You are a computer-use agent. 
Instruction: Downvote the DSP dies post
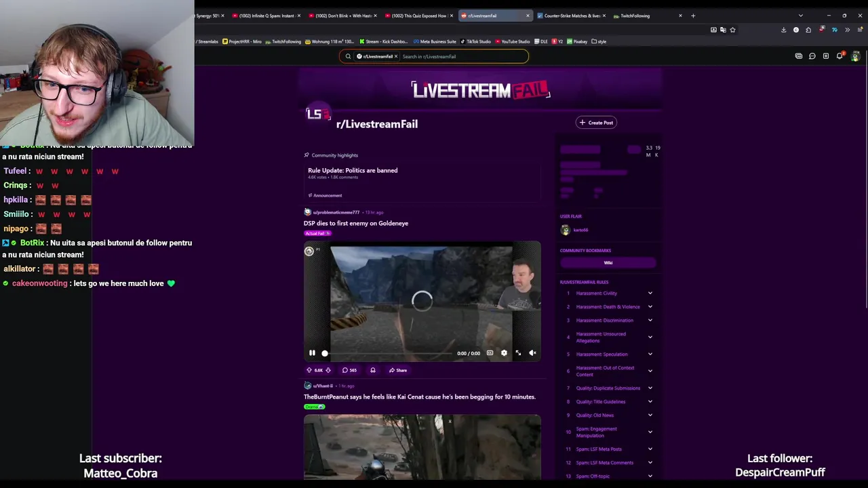point(328,370)
